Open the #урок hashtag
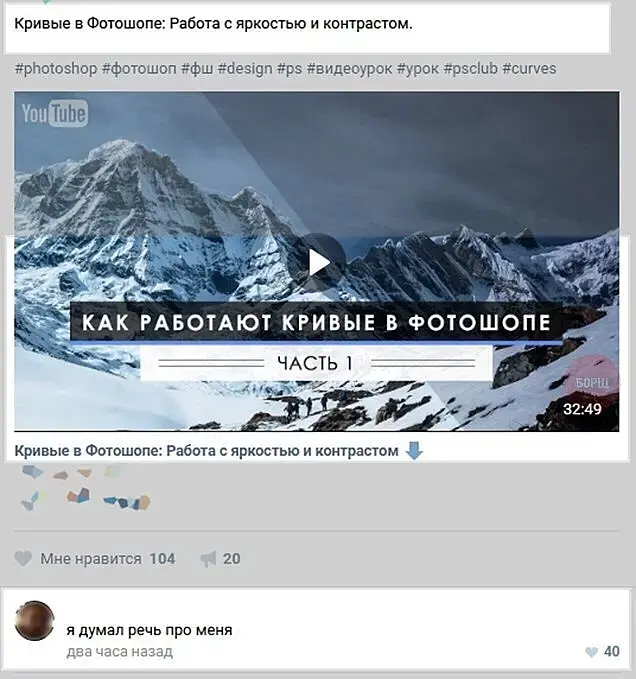Image resolution: width=636 pixels, height=679 pixels. [418, 68]
